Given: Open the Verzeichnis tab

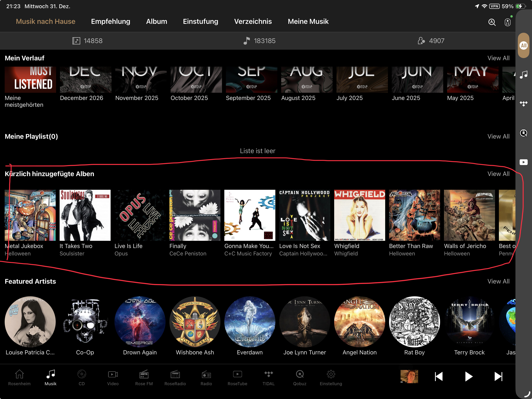Looking at the screenshot, I should pos(253,21).
